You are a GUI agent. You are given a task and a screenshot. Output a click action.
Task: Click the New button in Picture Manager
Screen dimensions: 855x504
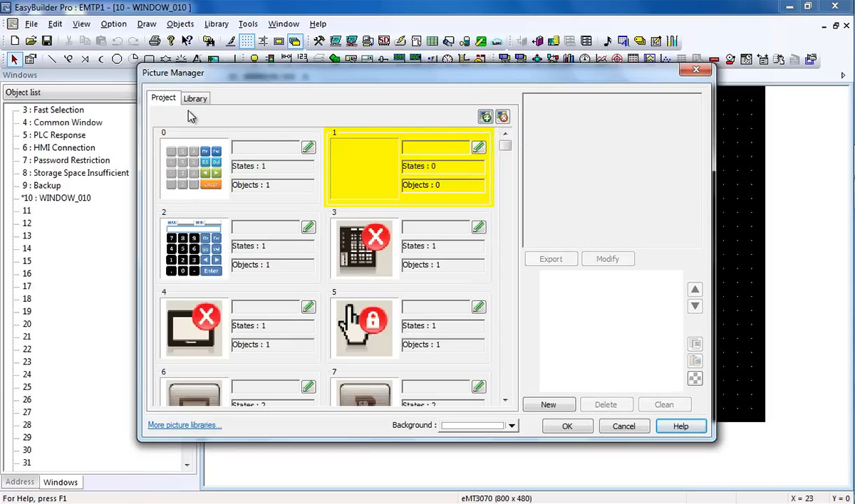click(549, 404)
